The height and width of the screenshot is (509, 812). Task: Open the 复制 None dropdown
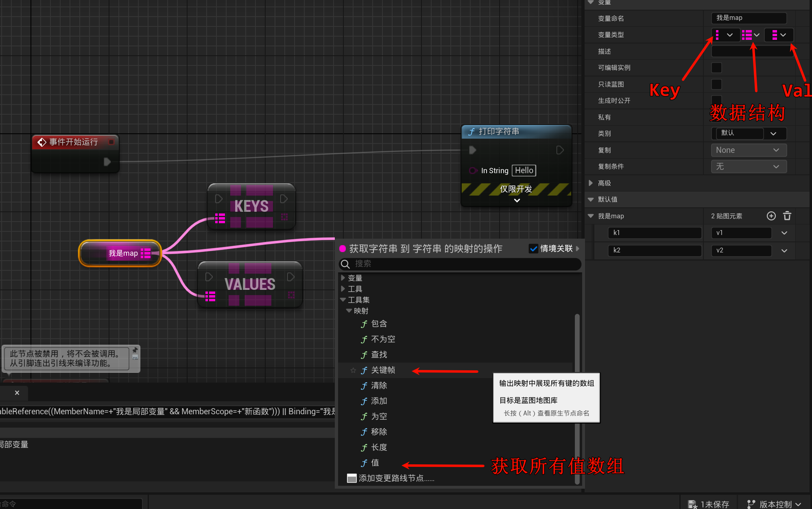748,150
